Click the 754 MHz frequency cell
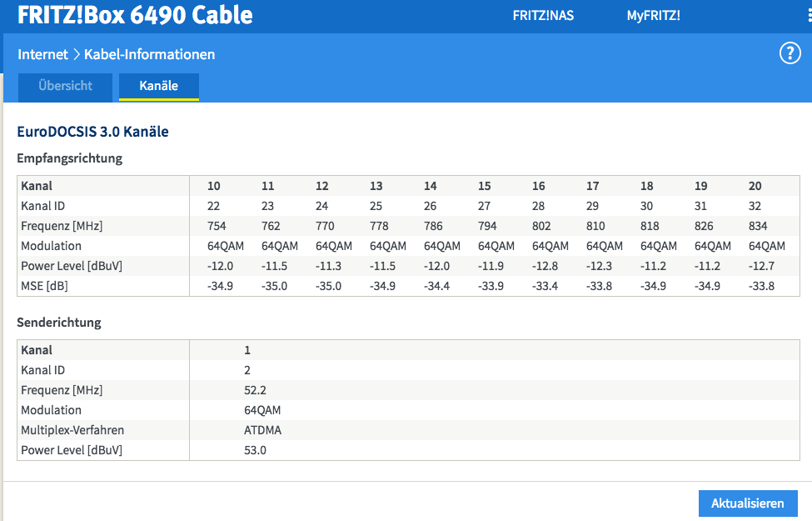 tap(217, 226)
